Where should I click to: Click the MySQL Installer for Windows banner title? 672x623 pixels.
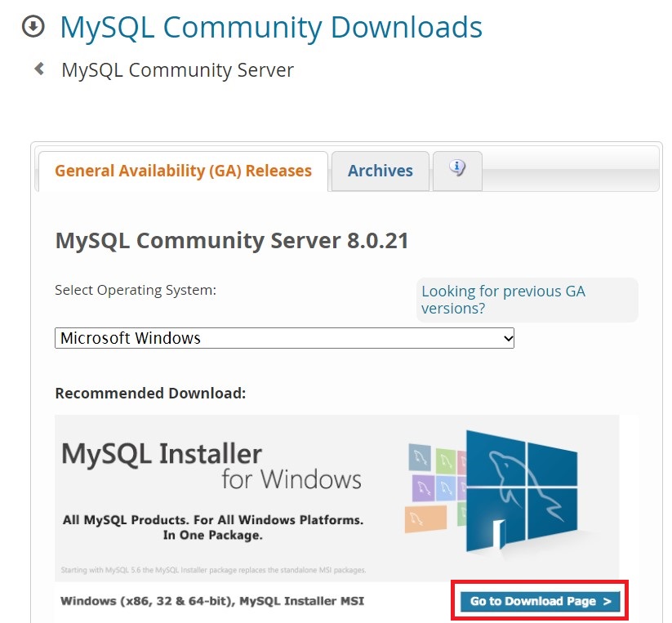click(x=211, y=465)
